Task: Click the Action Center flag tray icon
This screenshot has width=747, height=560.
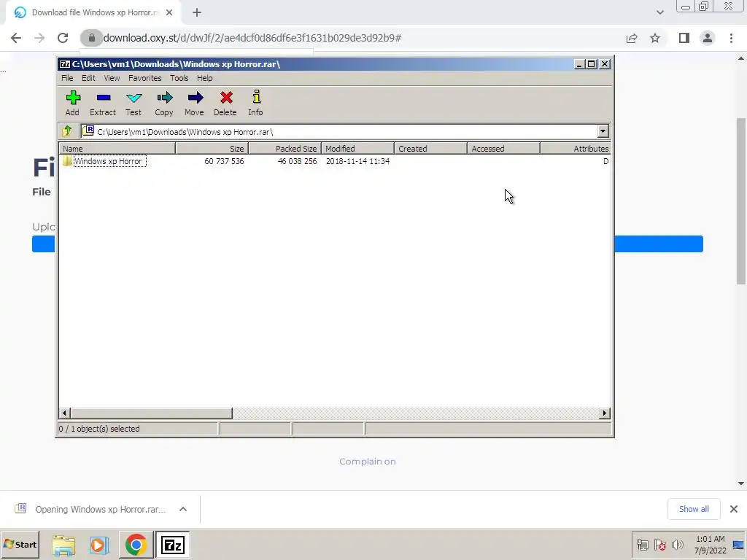Action: click(659, 544)
